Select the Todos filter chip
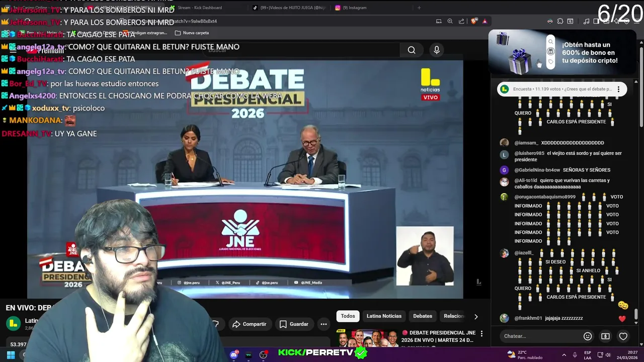The image size is (644, 362). click(348, 316)
